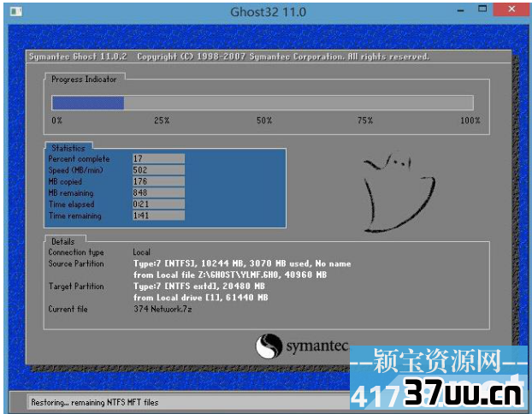Click the 'Time elapsed' value 0:21
Viewport: 532px width, 414px height.
click(x=158, y=204)
